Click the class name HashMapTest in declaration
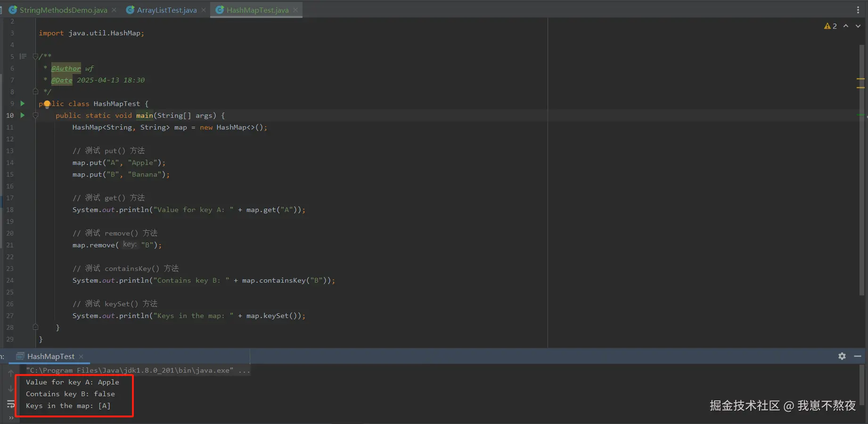868x424 pixels. (x=117, y=104)
